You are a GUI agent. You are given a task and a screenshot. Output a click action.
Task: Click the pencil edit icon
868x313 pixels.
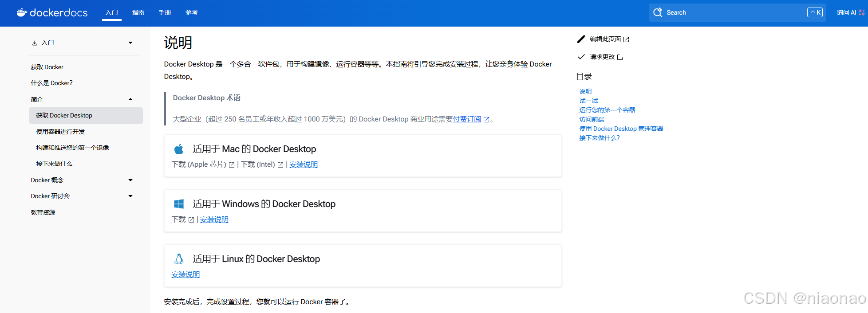pos(581,39)
